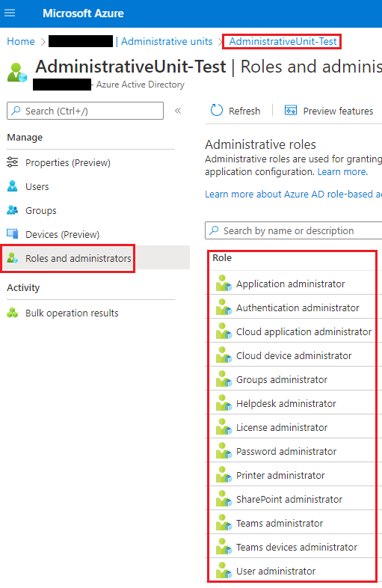Click the Azure Active Directory subtitle
This screenshot has height=588, width=382.
pos(141,85)
